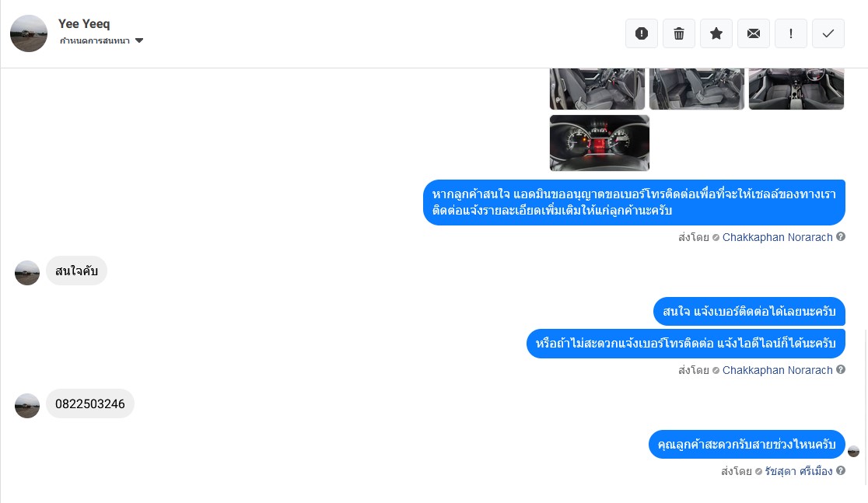Screen dimensions: 868x503
Task: Flag conversation with exclamation mark icon
Action: [x=790, y=33]
